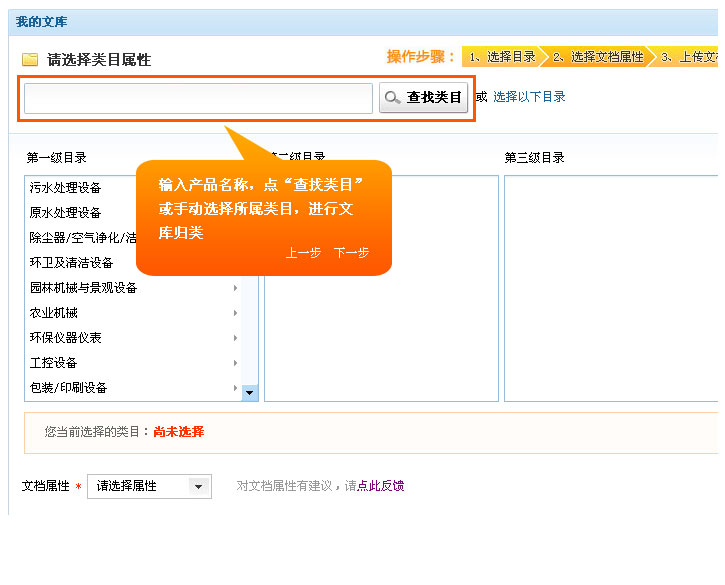The height and width of the screenshot is (585, 725).
Task: Click the scroll-down arrow in first-level list
Action: [250, 393]
